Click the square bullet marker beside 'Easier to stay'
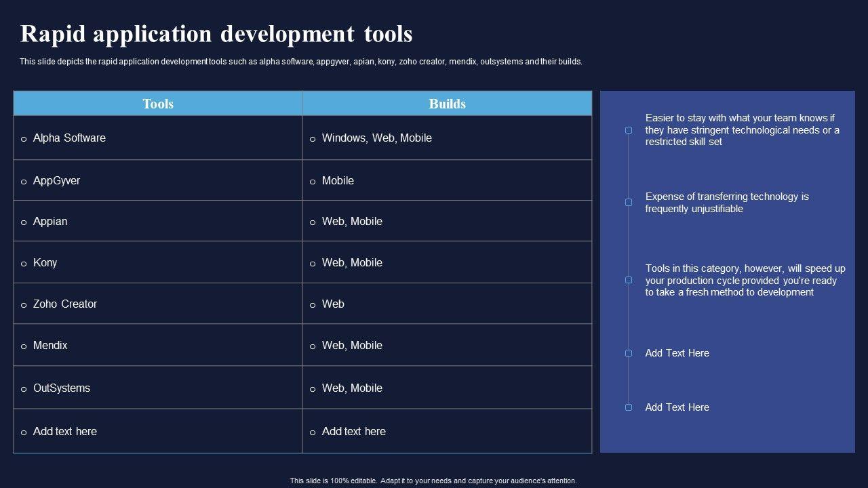This screenshot has height=488, width=868. tap(629, 130)
